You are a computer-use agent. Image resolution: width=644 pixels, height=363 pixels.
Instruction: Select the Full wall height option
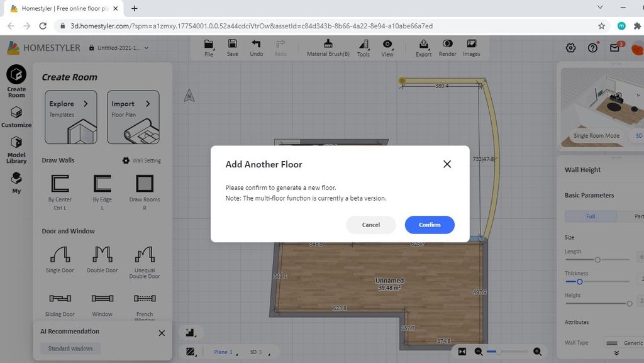(590, 216)
